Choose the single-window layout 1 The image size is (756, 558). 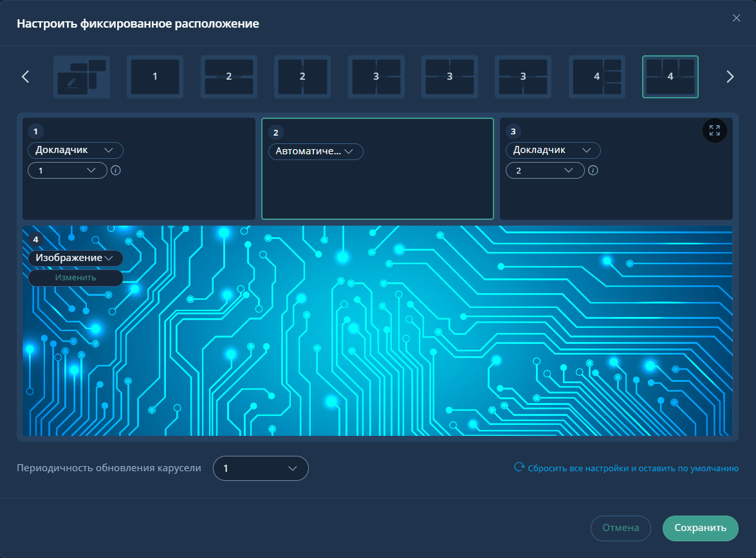[x=155, y=76]
